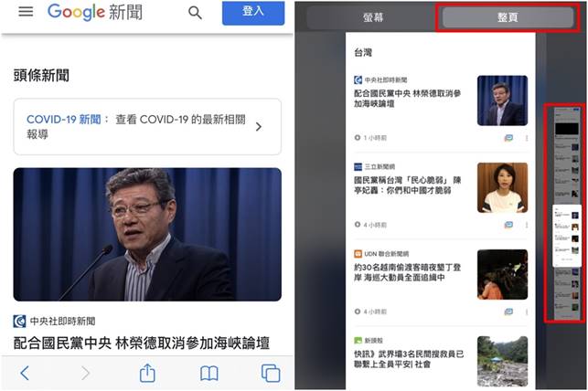Open full coverage icon for 三立新聞網 article
The image size is (588, 391).
(x=508, y=225)
